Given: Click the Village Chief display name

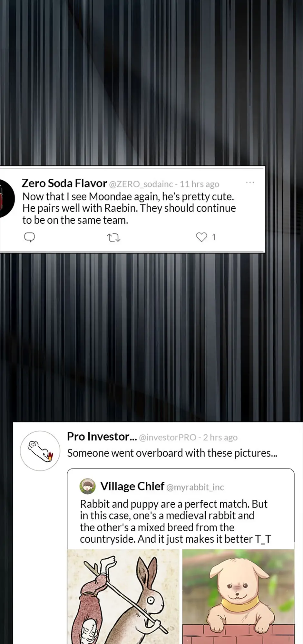Looking at the screenshot, I should point(132,486).
